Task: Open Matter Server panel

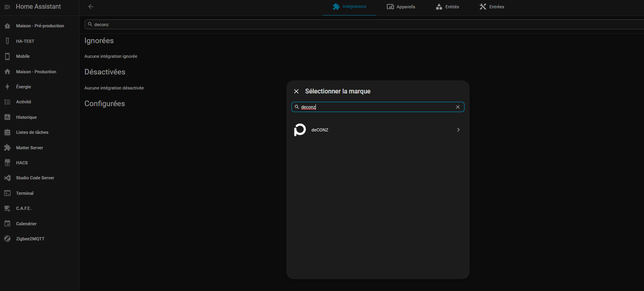Action: tap(29, 148)
